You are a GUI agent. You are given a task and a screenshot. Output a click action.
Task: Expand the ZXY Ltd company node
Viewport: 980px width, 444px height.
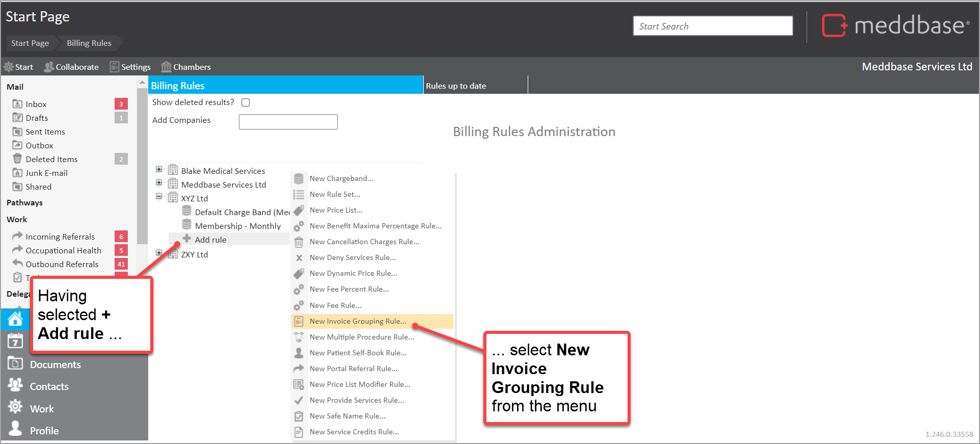[x=159, y=253]
